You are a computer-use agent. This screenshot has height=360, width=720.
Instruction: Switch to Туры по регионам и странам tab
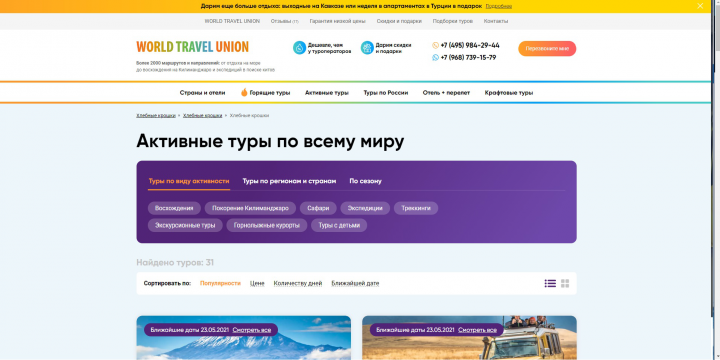(x=289, y=181)
